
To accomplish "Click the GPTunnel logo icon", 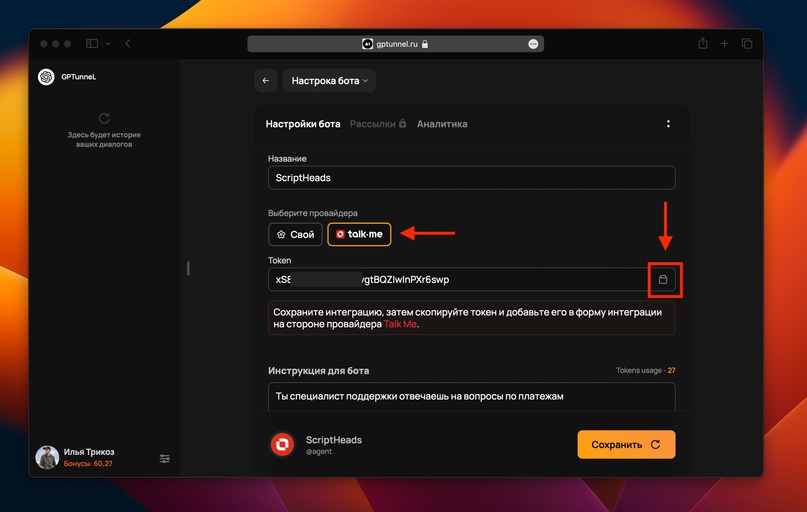I will tap(46, 77).
